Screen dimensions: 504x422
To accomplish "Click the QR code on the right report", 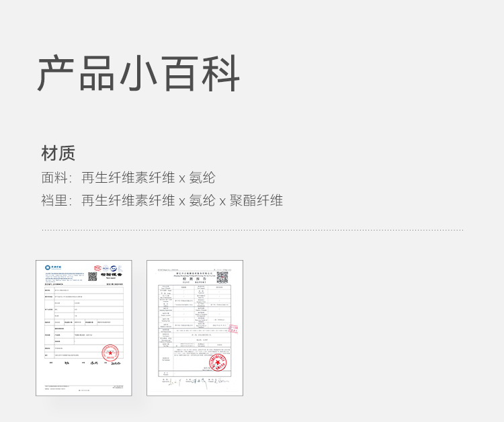I will tap(222, 278).
